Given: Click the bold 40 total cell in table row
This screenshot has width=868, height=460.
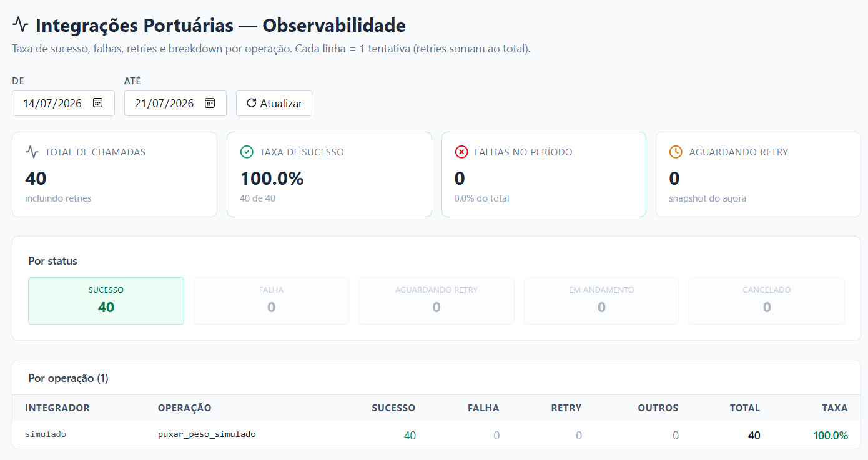Looking at the screenshot, I should click(x=754, y=435).
